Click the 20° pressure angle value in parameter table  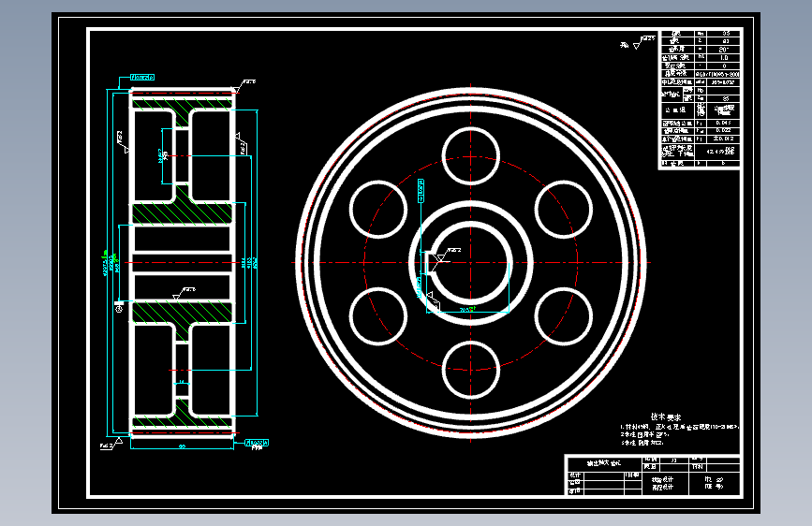coord(723,50)
